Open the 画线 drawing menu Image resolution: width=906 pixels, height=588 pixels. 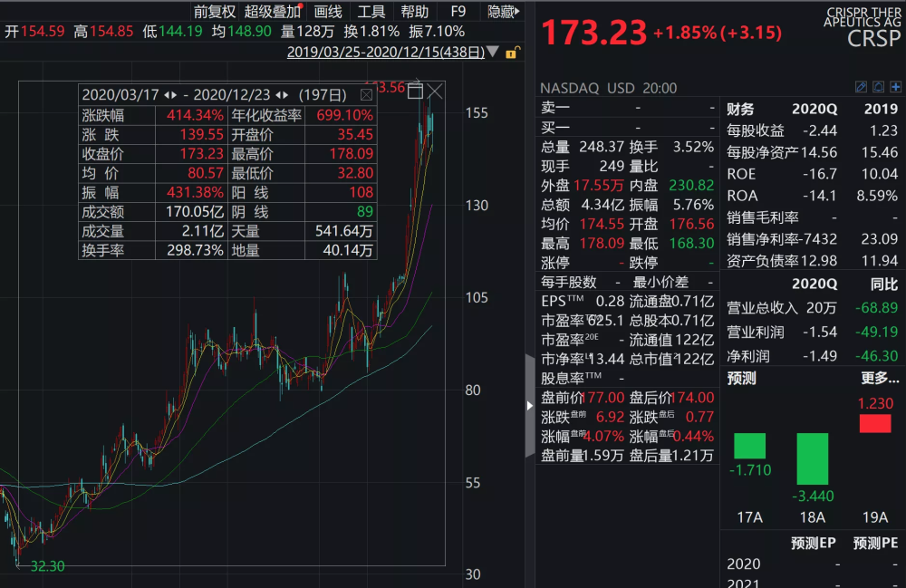[328, 11]
